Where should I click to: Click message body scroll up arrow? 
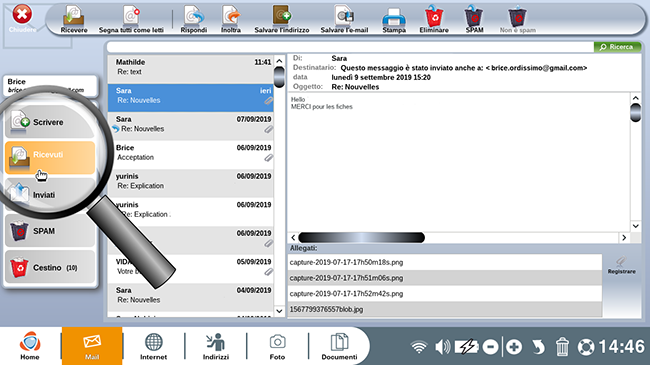click(x=635, y=98)
